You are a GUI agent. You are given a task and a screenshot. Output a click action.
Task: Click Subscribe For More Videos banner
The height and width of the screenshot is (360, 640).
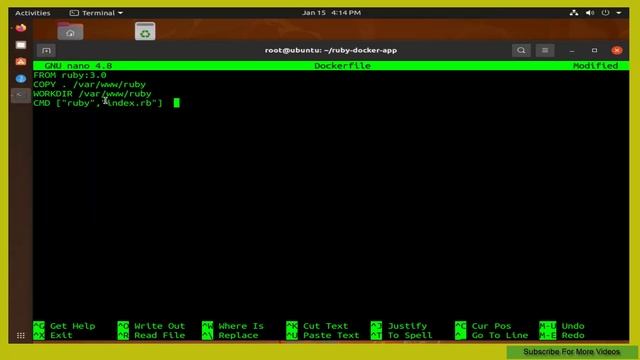(572, 352)
